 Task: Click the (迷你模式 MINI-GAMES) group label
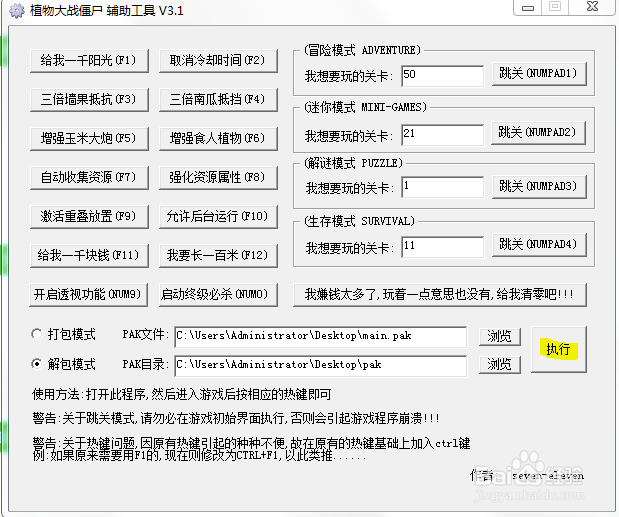coord(366,107)
